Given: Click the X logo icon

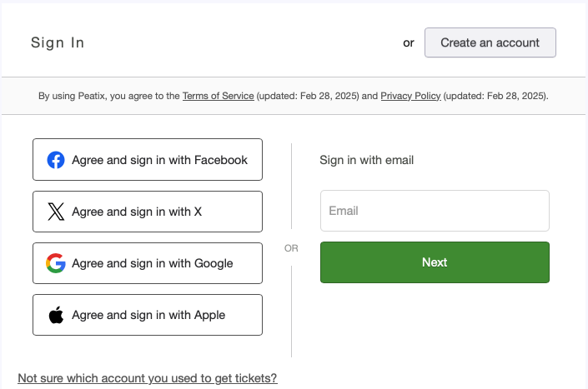Looking at the screenshot, I should [x=56, y=212].
